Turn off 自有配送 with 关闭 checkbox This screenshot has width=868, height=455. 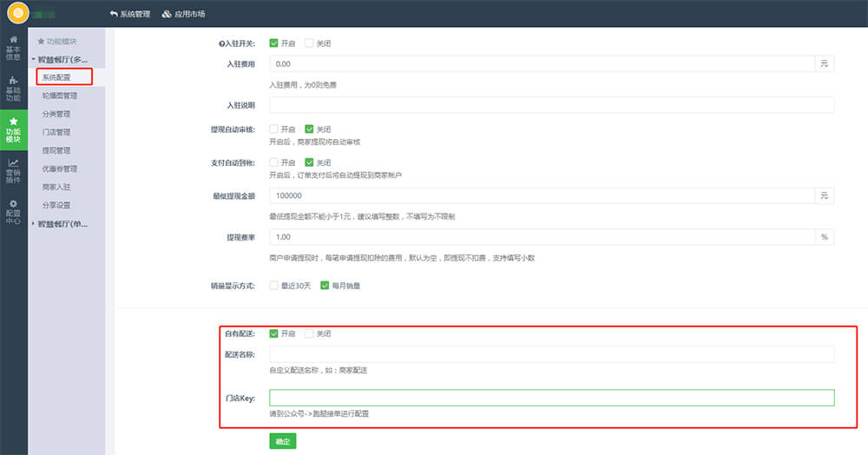pyautogui.click(x=309, y=333)
